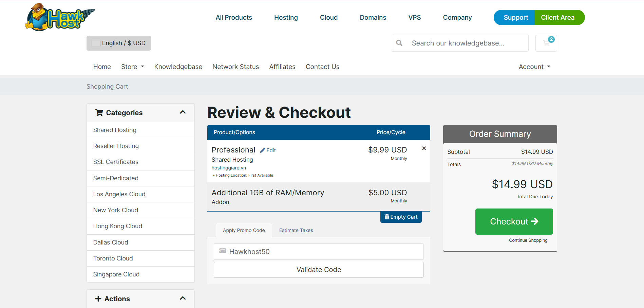Click the Validate Code button

319,270
